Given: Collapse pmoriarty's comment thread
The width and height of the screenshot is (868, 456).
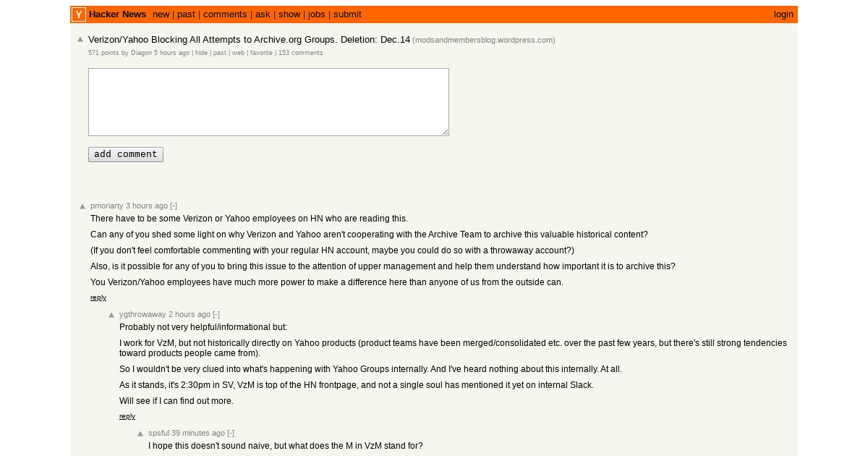Looking at the screenshot, I should (x=174, y=206).
